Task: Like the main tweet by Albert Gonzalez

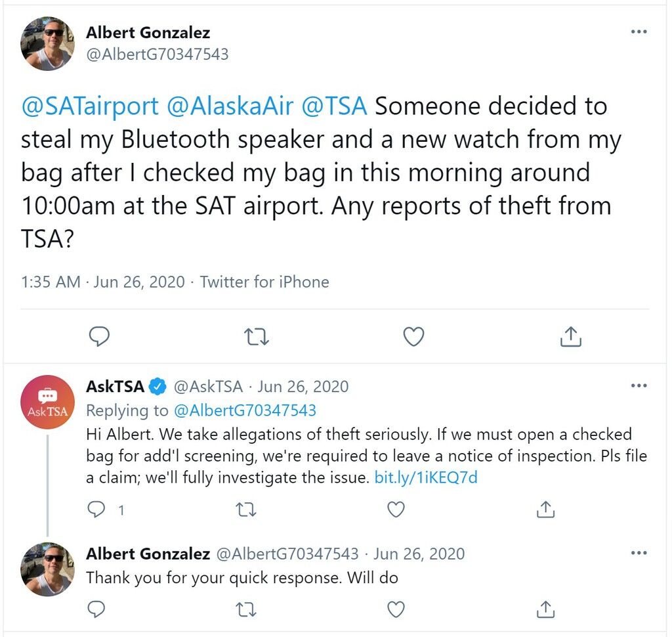Action: coord(413,337)
